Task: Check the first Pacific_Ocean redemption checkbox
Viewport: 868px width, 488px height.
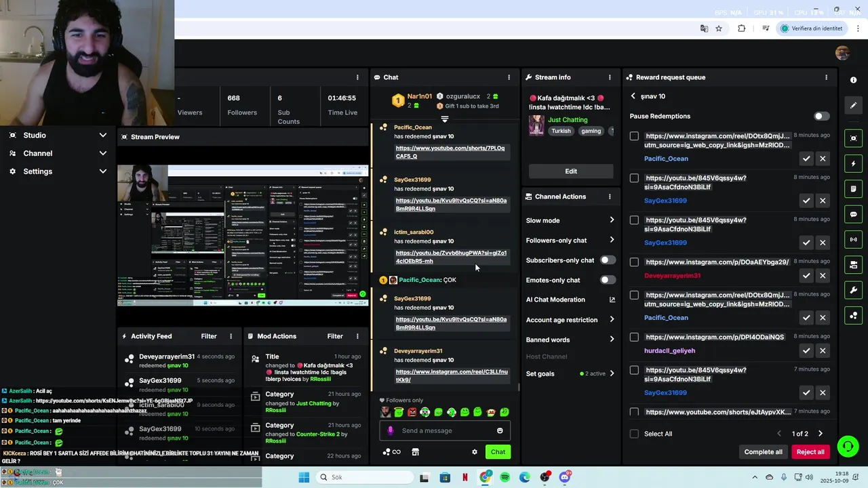Action: pyautogui.click(x=634, y=136)
